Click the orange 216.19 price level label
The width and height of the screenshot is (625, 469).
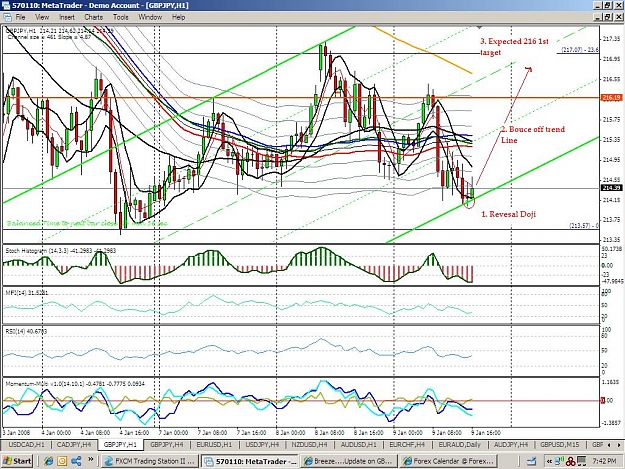point(611,98)
